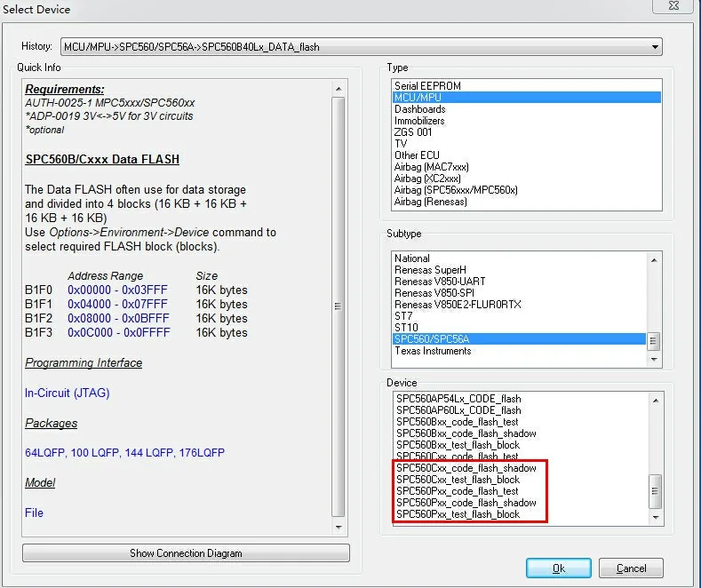
Task: Confirm selection with Ok button
Action: [558, 568]
